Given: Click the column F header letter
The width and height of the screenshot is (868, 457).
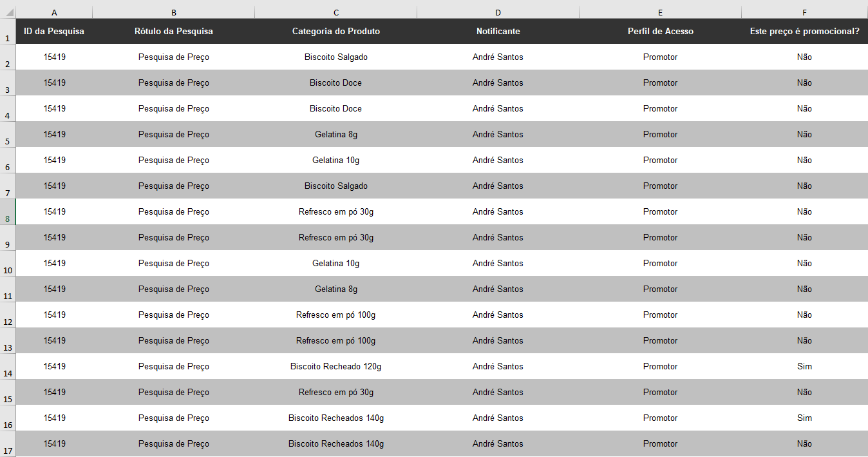Looking at the screenshot, I should (x=804, y=12).
